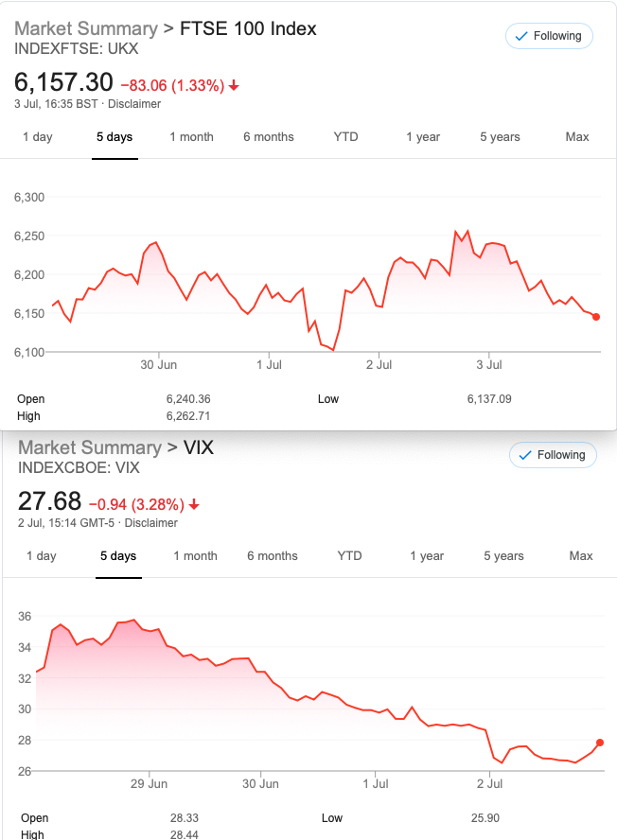
Task: Show VIX chart Max range
Action: point(581,556)
